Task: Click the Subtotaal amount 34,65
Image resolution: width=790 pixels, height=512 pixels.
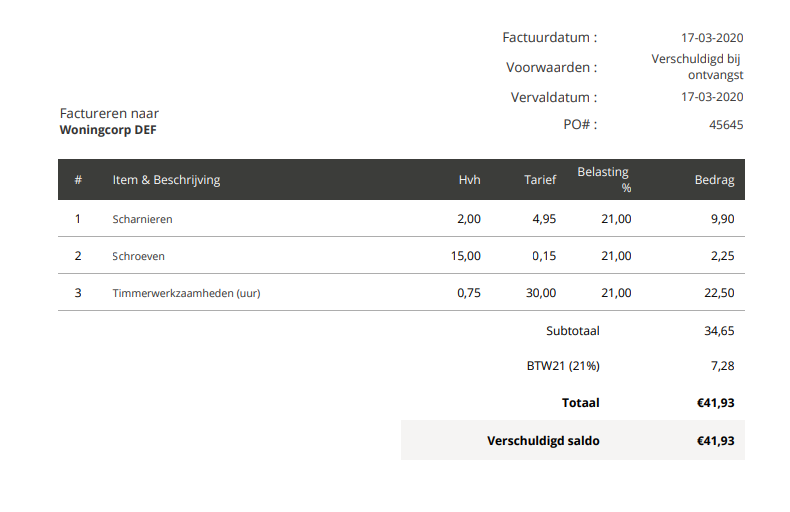Action: coord(719,330)
